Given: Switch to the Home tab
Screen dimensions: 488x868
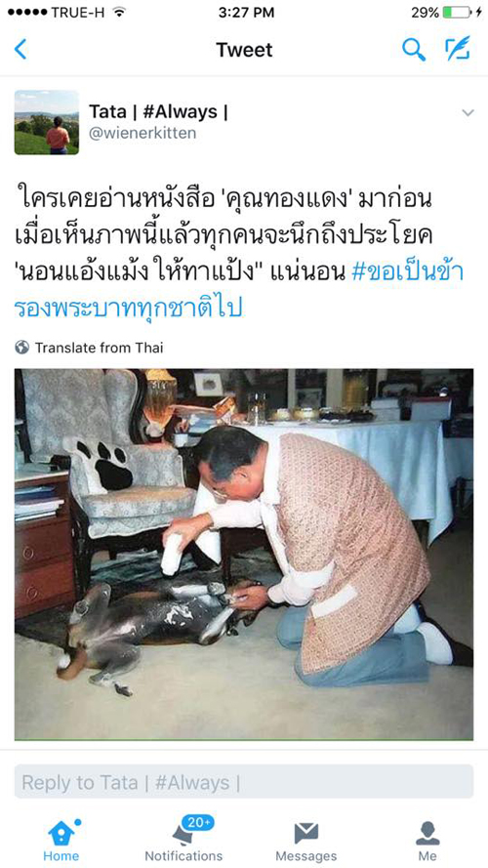Looking at the screenshot, I should pos(61,840).
